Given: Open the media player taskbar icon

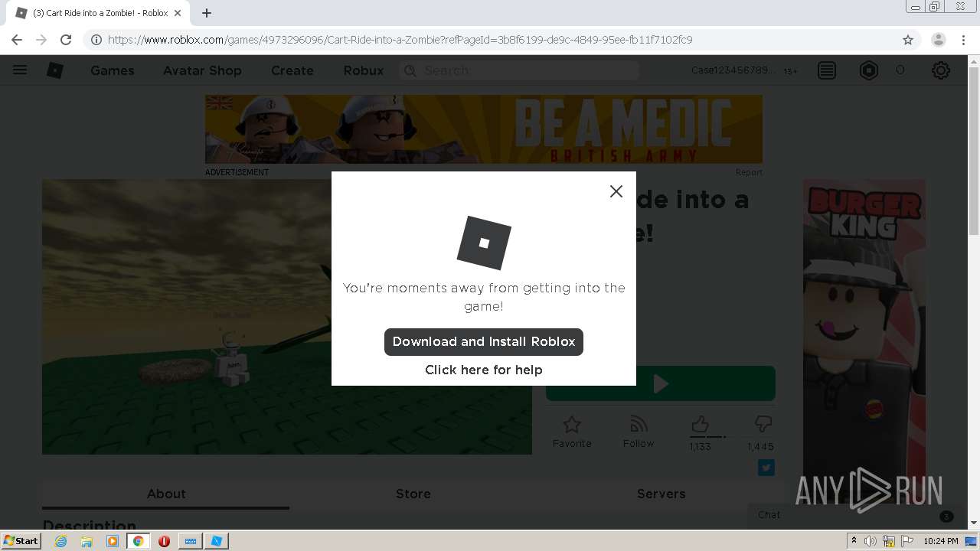Looking at the screenshot, I should pyautogui.click(x=113, y=541).
